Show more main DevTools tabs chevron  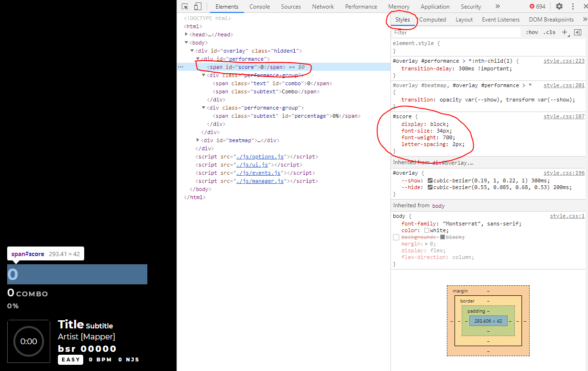[x=498, y=7]
